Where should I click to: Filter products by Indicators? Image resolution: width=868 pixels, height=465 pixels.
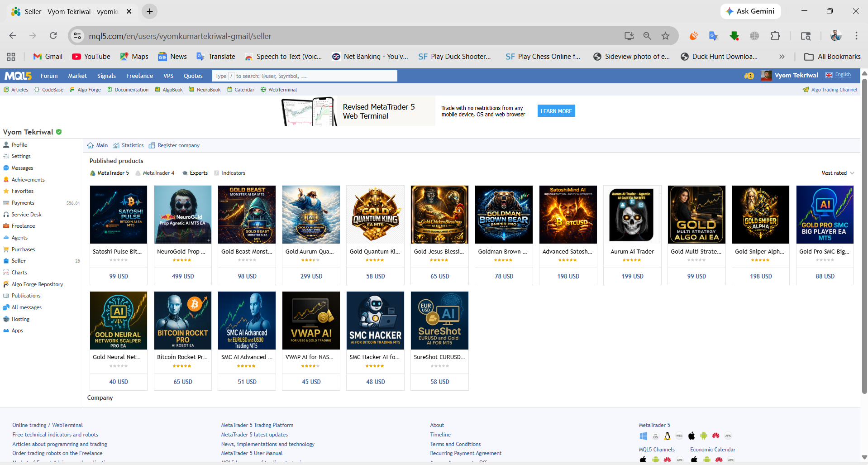click(229, 173)
